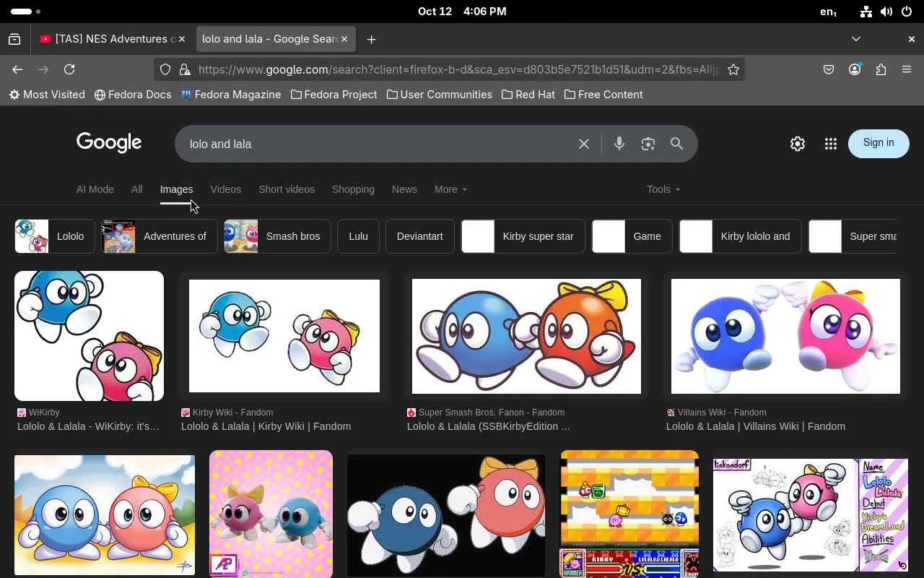Click the site security shield icon
The width and height of the screenshot is (924, 578).
(x=165, y=69)
